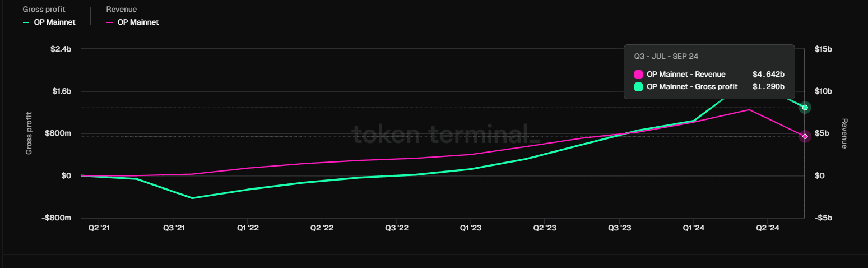Click the $2.4b left axis label
This screenshot has height=268, width=868.
click(x=61, y=49)
